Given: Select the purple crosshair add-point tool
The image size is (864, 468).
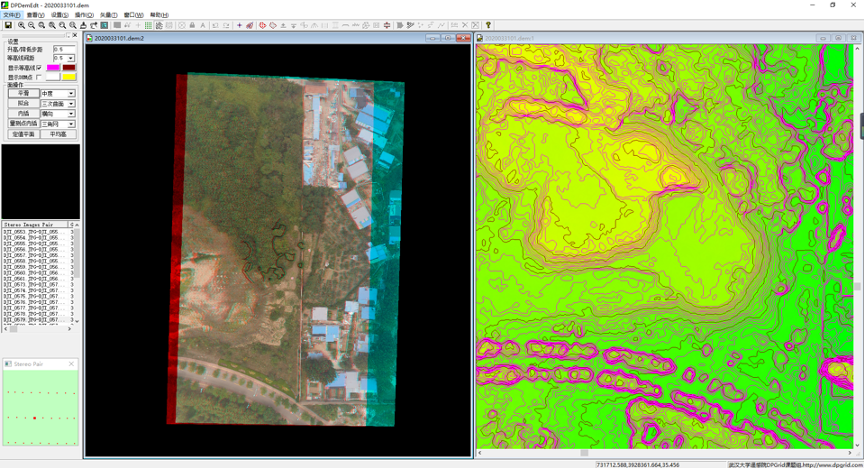Looking at the screenshot, I should [239, 25].
